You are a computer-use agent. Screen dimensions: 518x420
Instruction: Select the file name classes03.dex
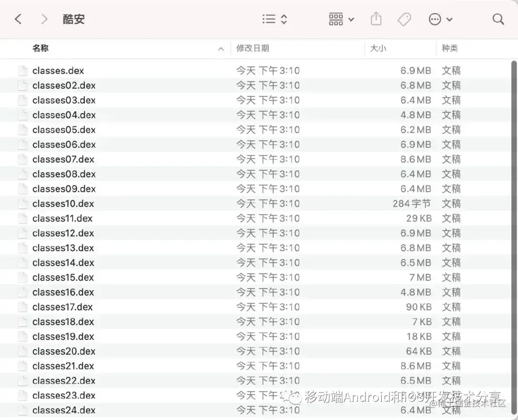(x=64, y=100)
